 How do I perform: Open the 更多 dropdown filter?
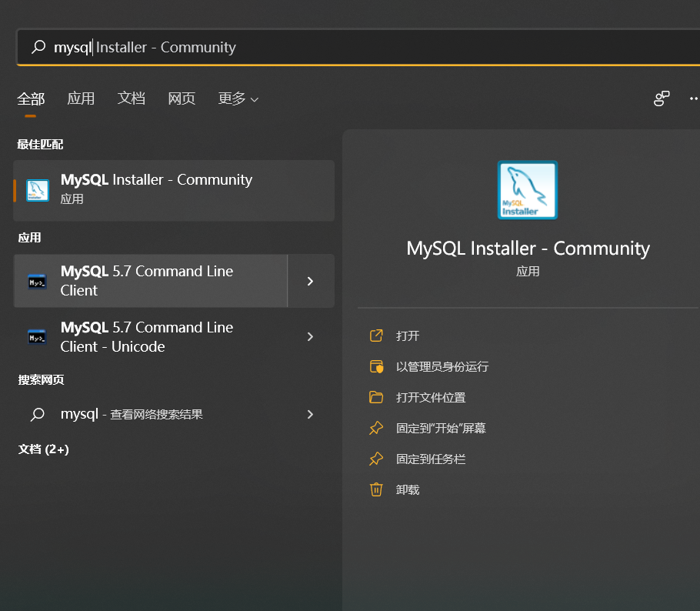238,98
